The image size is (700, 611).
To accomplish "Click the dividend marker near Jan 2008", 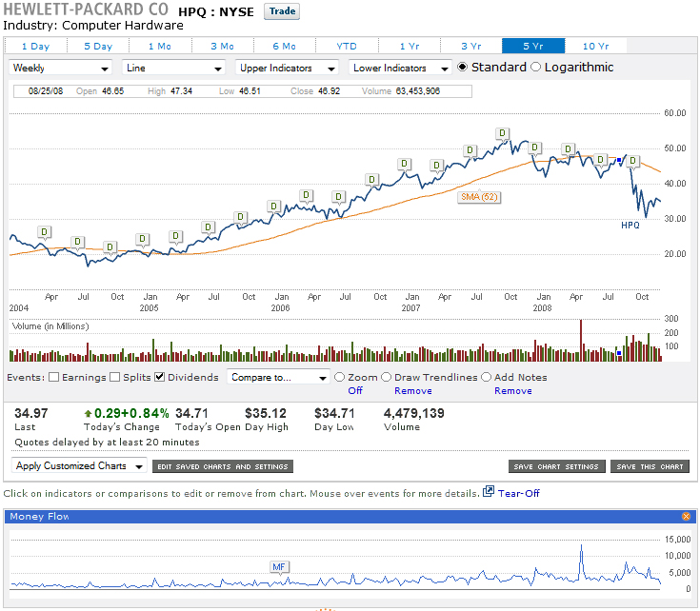I will point(534,148).
